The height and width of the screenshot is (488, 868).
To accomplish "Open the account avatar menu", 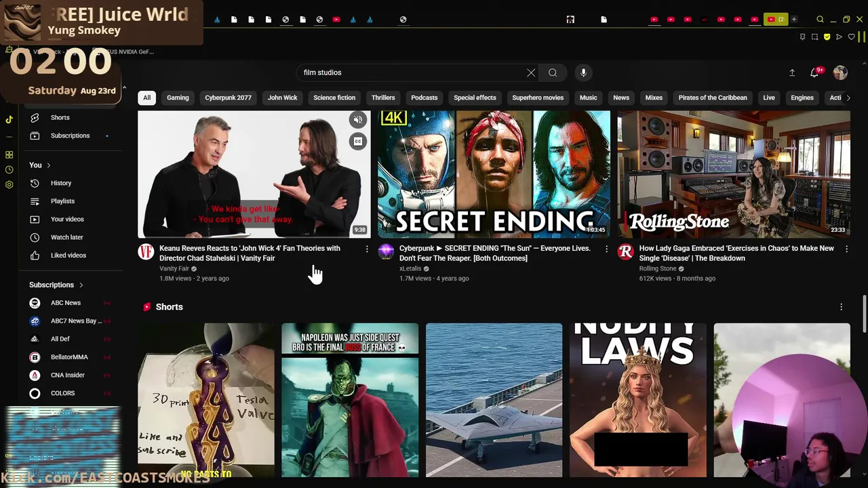I will tap(840, 73).
